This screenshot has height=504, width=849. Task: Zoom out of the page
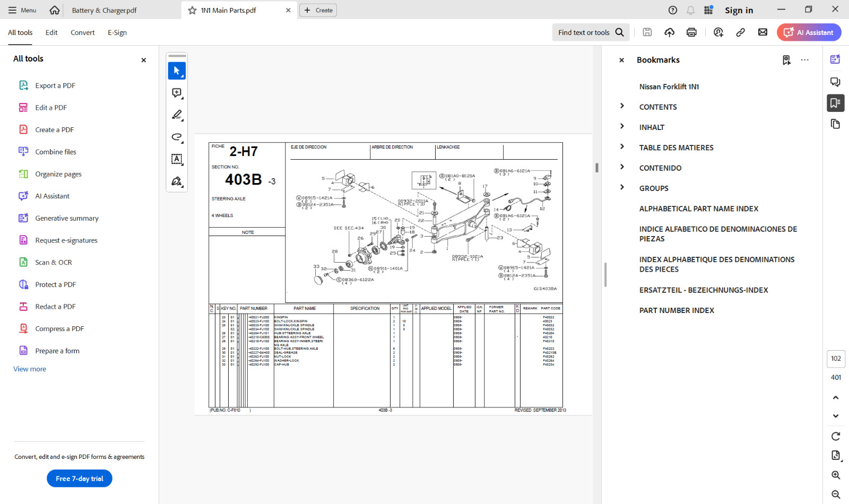836,494
